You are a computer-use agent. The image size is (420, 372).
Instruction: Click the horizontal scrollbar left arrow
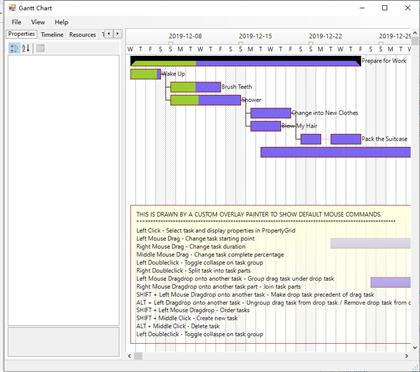coord(130,356)
